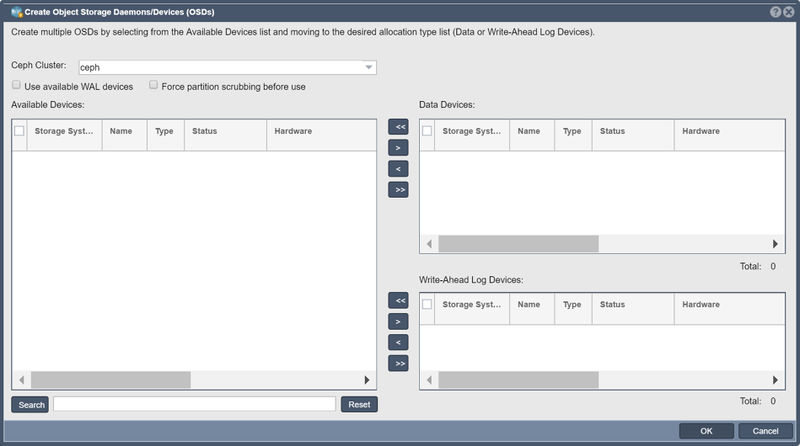This screenshot has width=800, height=446.
Task: Open the Ceph Cluster dropdown arrow
Action: tap(368, 67)
